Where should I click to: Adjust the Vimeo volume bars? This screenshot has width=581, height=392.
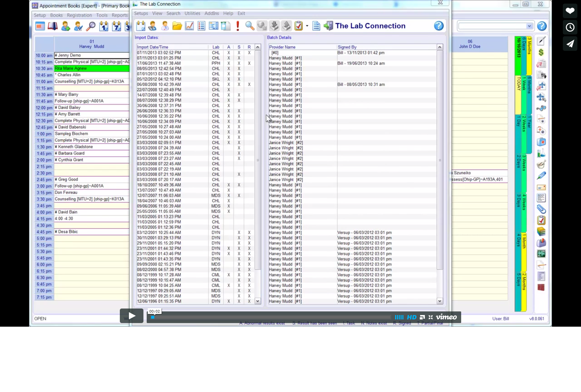tap(399, 317)
